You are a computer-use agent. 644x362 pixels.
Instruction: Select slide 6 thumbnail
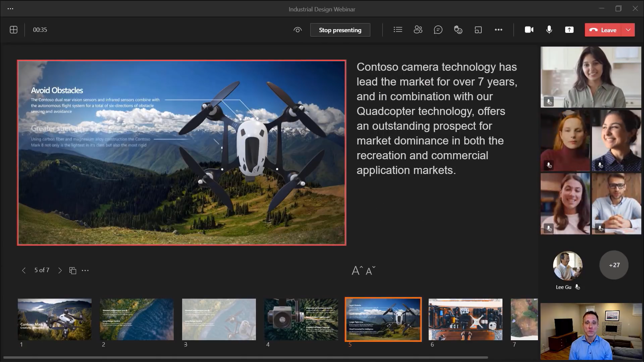pos(465,319)
